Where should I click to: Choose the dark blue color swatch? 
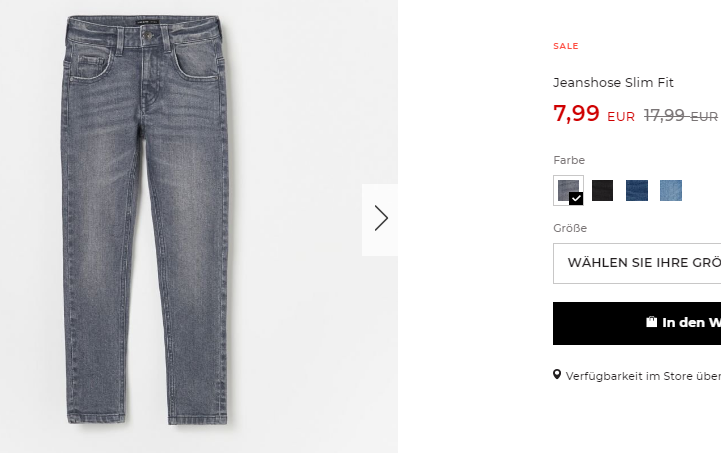point(637,190)
